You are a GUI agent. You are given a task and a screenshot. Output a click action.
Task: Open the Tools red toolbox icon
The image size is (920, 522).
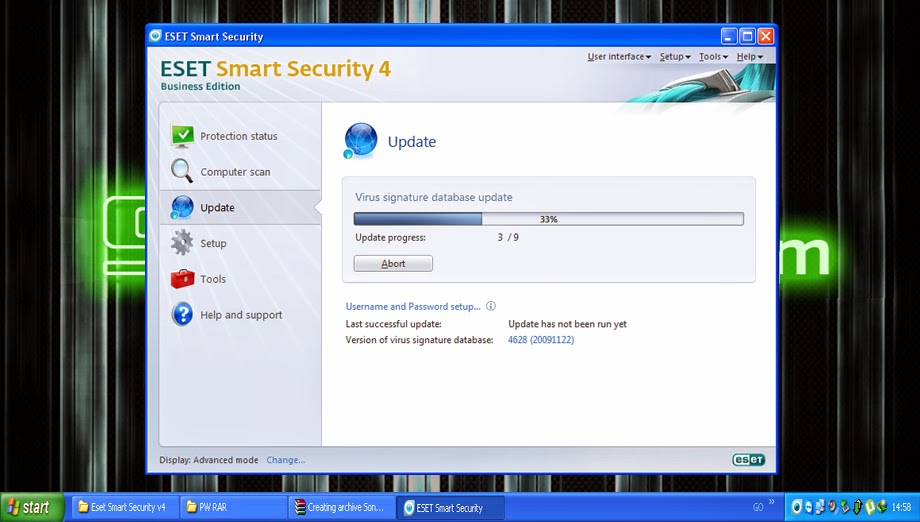pyautogui.click(x=182, y=279)
